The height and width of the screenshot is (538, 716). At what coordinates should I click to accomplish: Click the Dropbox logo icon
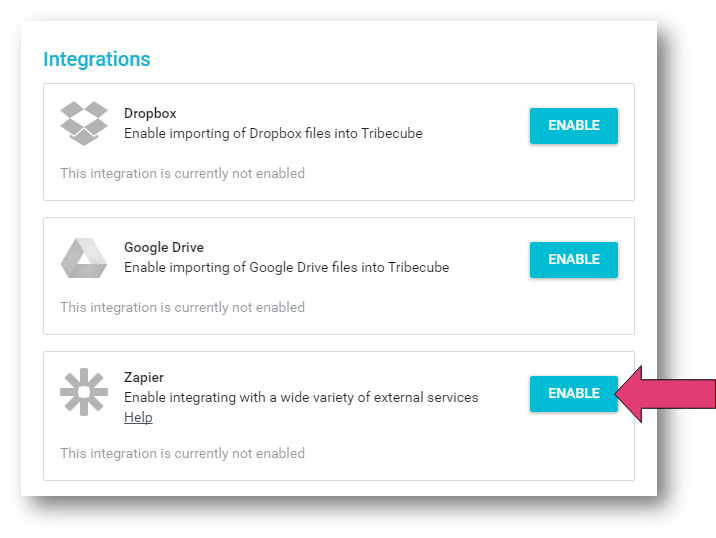click(x=84, y=123)
